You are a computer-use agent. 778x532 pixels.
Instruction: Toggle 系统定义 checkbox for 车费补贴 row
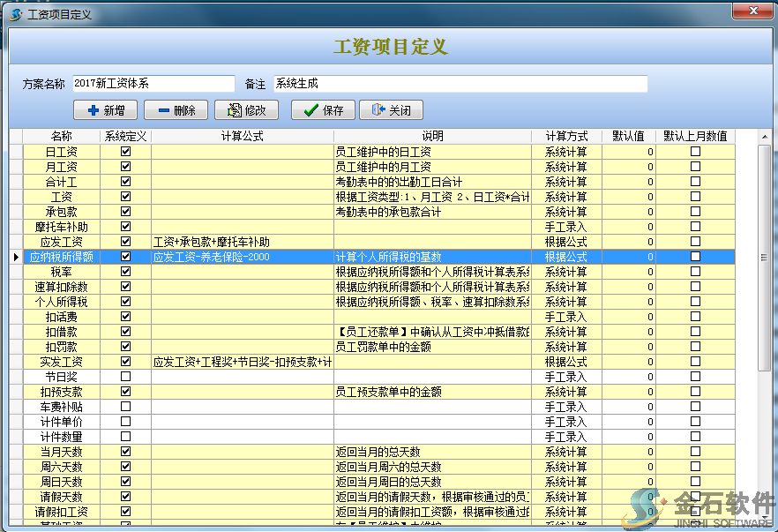pos(125,407)
